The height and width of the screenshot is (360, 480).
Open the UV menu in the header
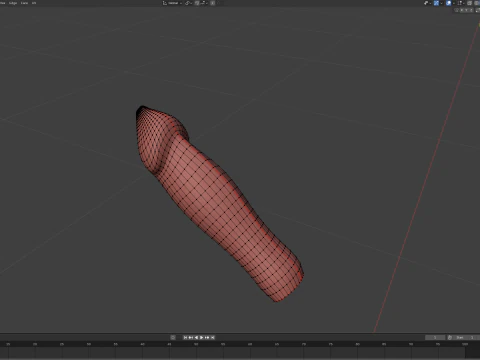tap(34, 3)
